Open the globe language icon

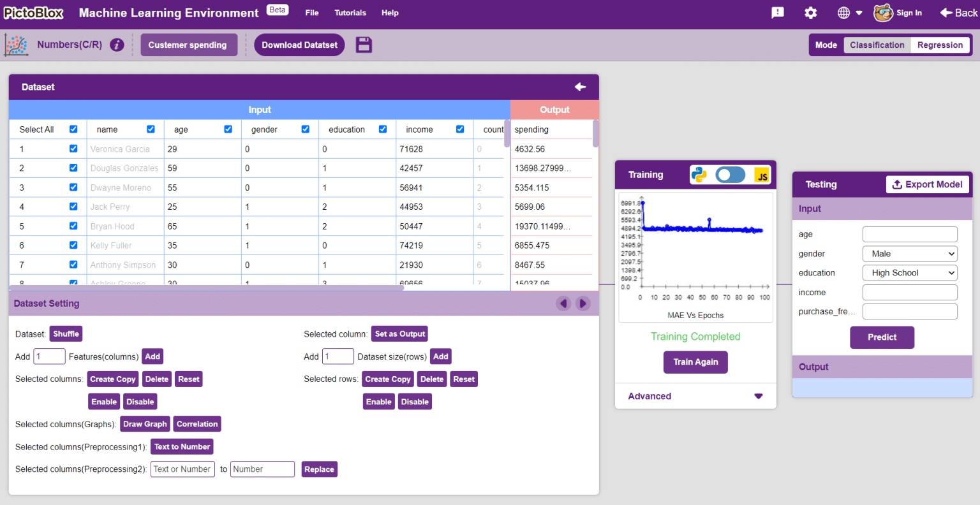point(843,12)
